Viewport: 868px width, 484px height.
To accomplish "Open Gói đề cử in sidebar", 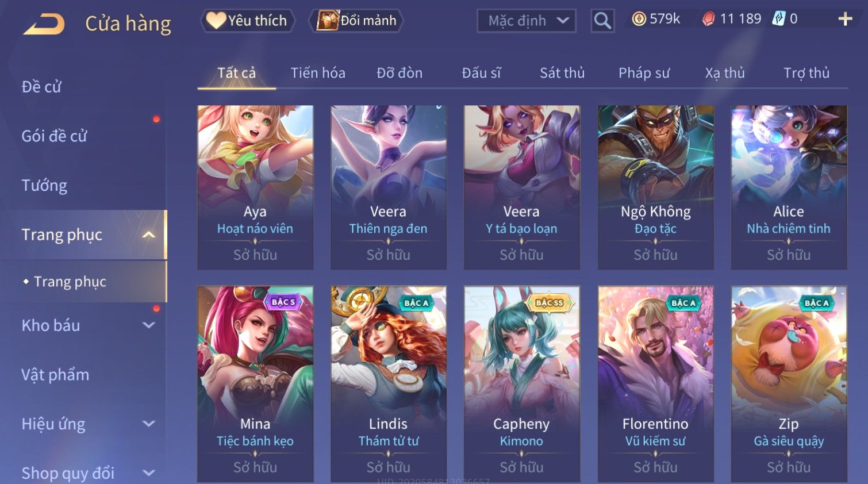I will (54, 136).
